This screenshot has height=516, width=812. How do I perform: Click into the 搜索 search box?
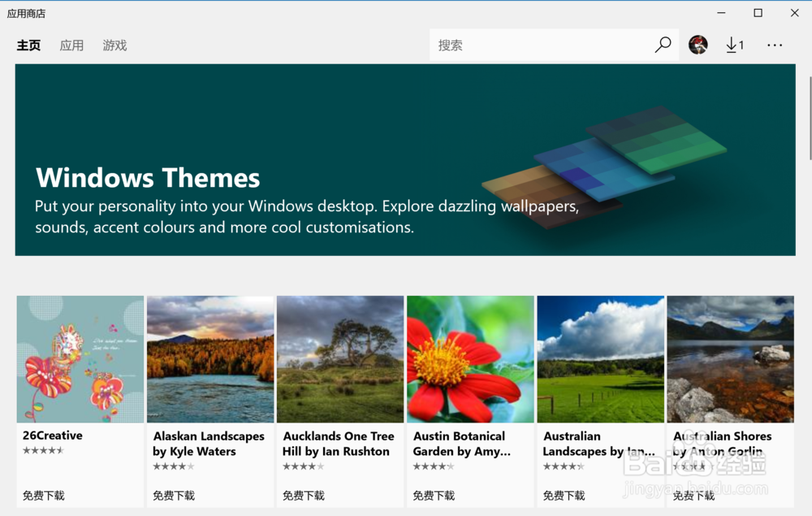pyautogui.click(x=540, y=46)
